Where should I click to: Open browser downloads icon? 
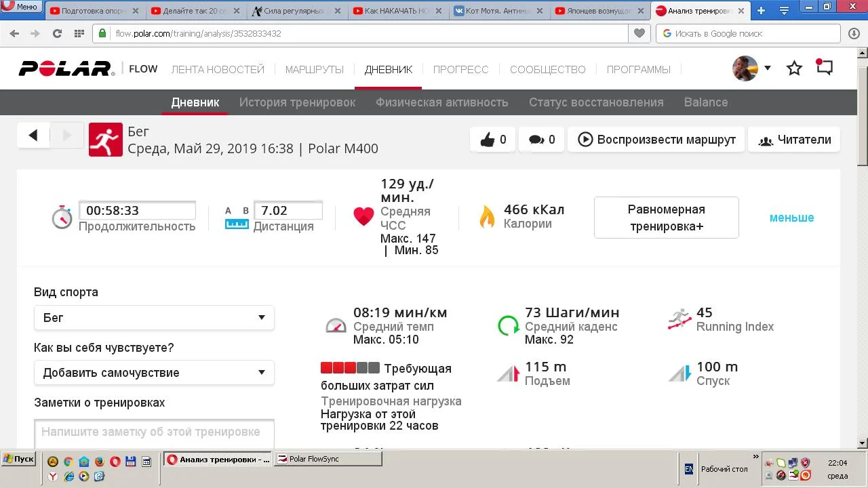click(854, 33)
